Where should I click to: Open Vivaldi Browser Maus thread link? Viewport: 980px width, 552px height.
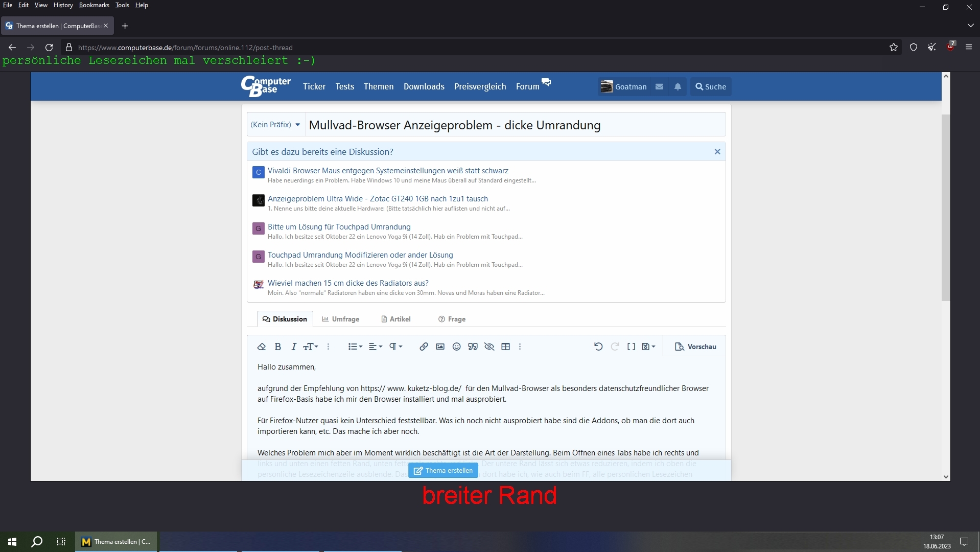(388, 171)
